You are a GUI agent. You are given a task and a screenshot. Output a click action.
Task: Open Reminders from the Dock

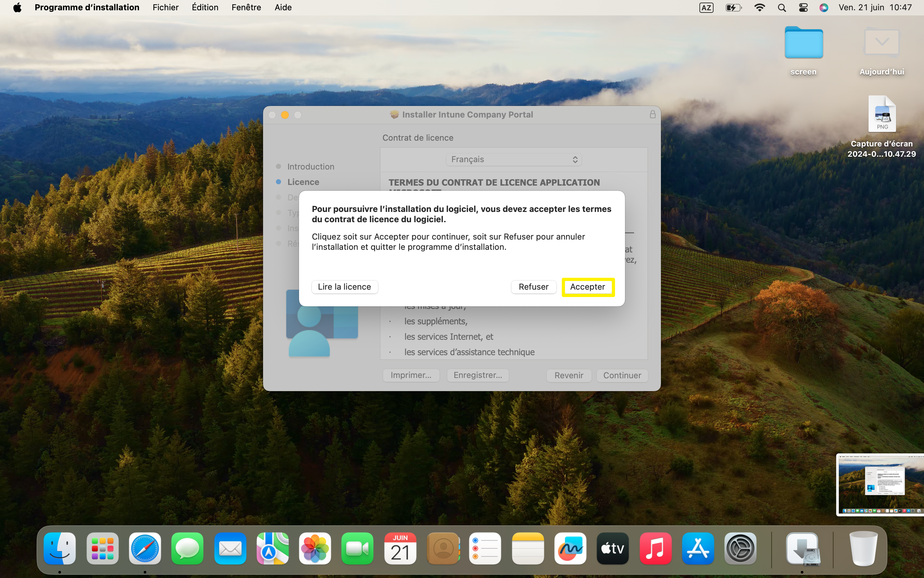pos(485,548)
